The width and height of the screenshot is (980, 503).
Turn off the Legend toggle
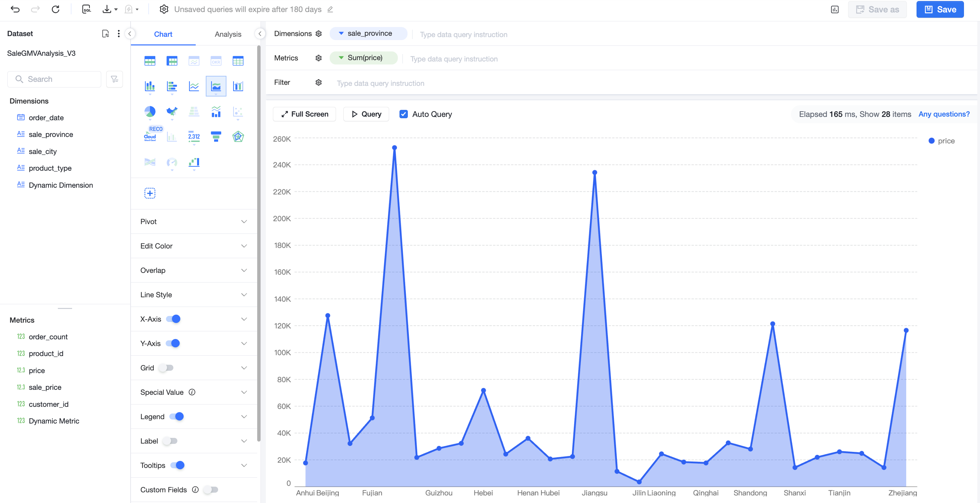click(x=176, y=416)
